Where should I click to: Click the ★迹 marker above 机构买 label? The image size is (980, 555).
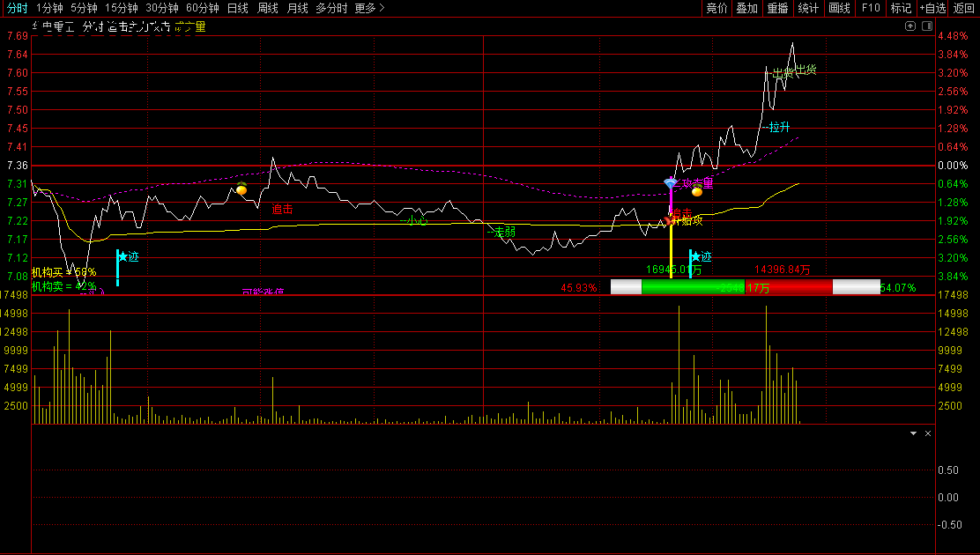pos(128,256)
